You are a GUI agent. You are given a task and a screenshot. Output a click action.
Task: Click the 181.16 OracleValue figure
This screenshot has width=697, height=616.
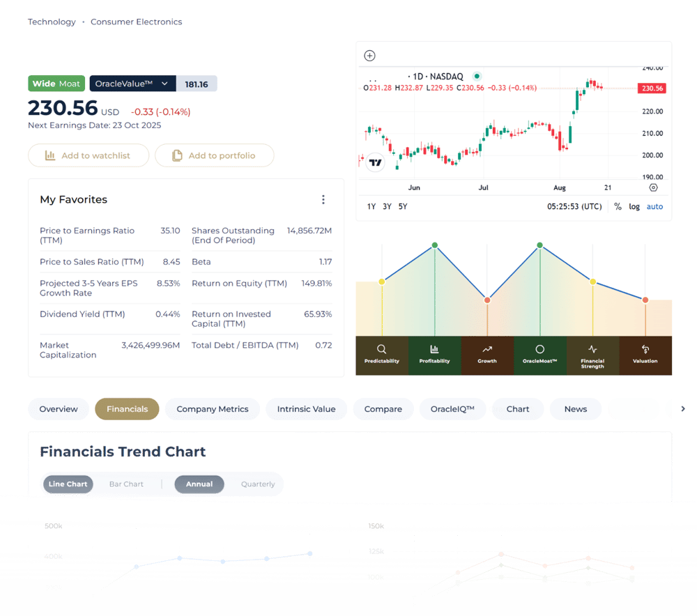point(197,84)
